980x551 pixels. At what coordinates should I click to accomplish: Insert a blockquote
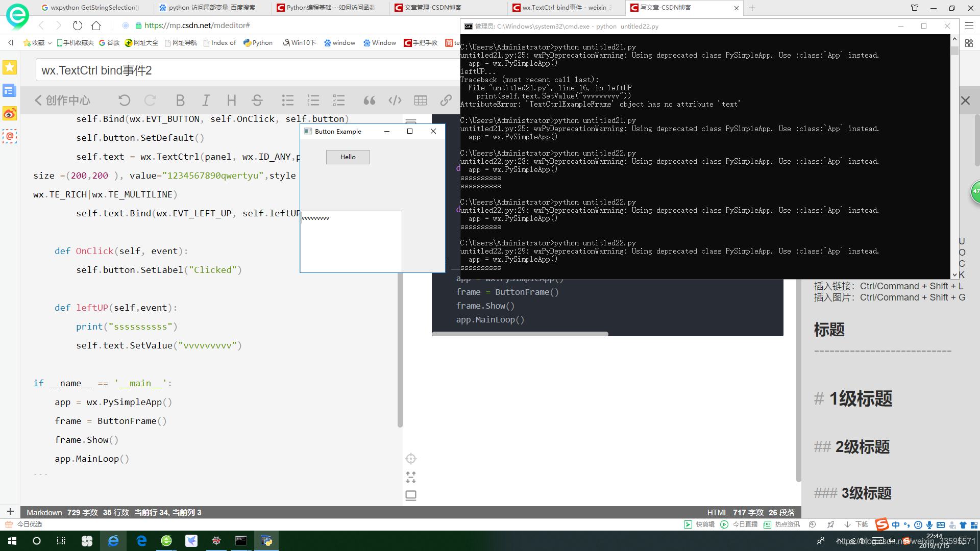[x=370, y=101]
